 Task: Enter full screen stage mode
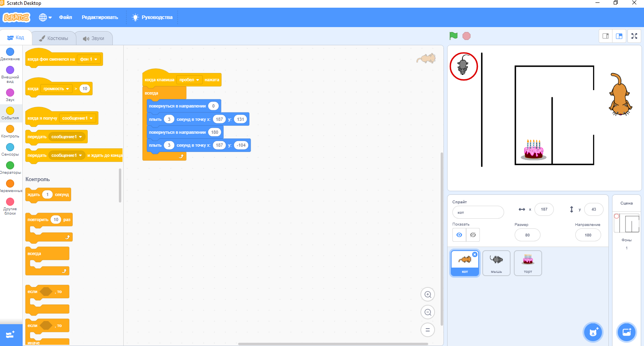[x=634, y=36]
